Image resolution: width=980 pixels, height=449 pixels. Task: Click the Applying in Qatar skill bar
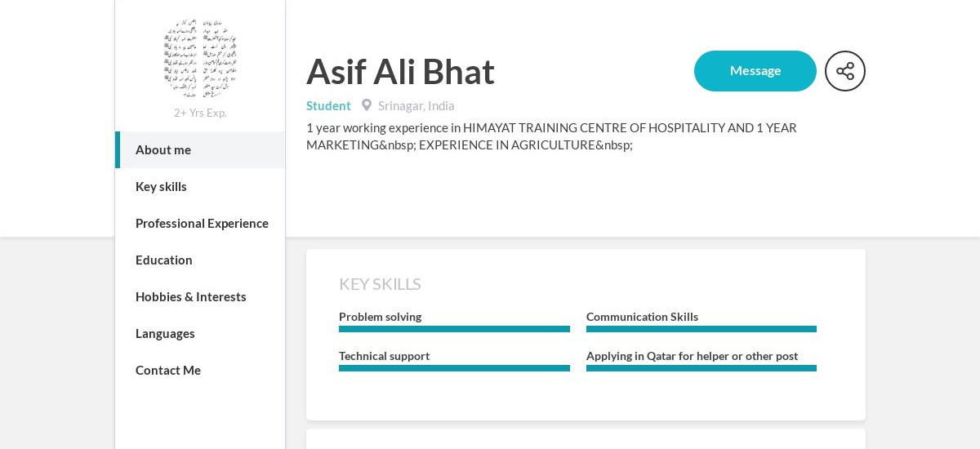(702, 368)
